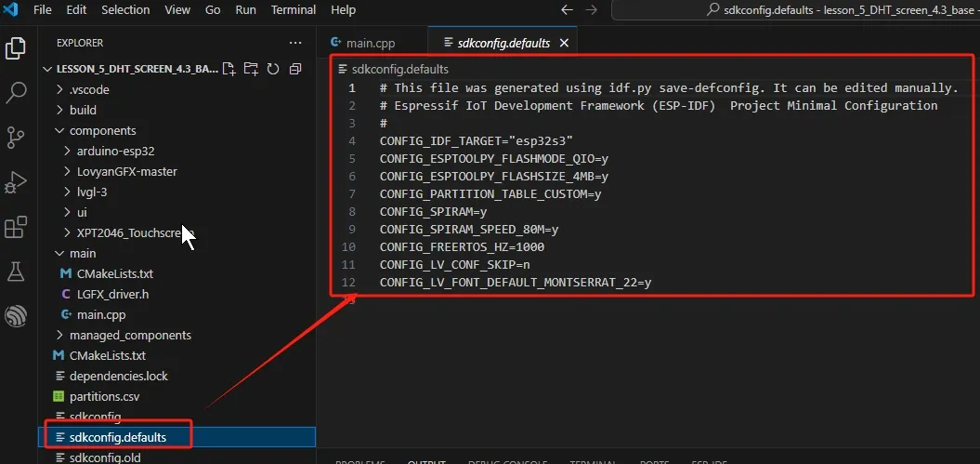Viewport: 980px width, 464px height.
Task: Switch to the main.cpp tab
Action: (x=371, y=43)
